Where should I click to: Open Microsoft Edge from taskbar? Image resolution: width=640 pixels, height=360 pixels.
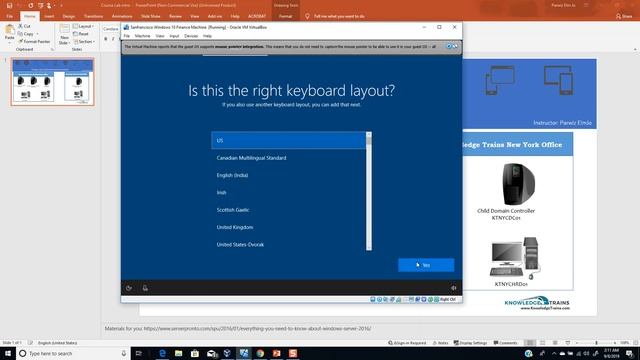(x=162, y=353)
